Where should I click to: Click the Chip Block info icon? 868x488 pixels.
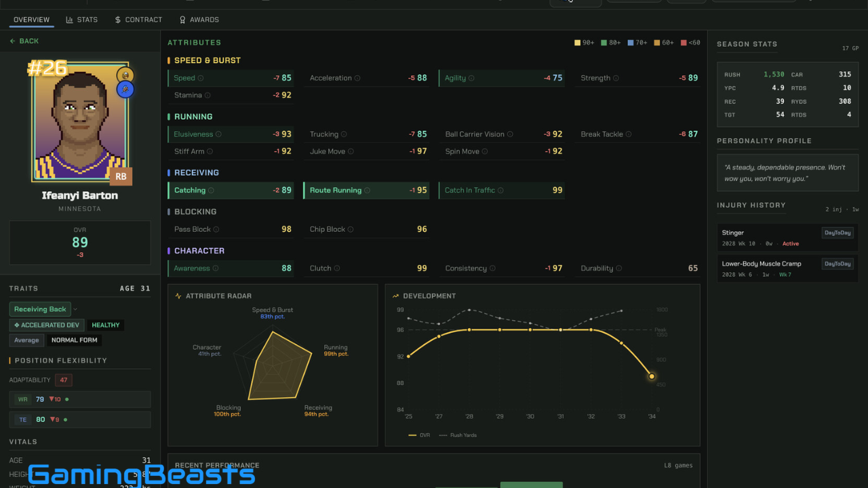coord(351,229)
